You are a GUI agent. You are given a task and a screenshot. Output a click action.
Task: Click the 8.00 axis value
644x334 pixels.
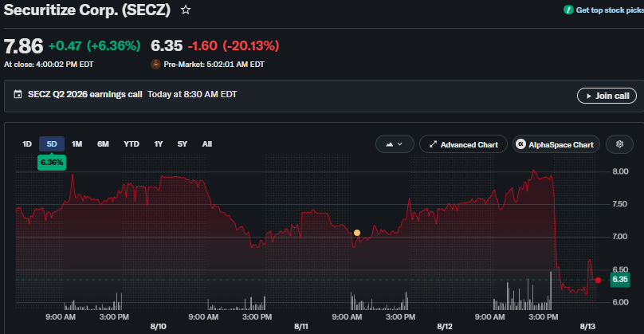coord(620,171)
